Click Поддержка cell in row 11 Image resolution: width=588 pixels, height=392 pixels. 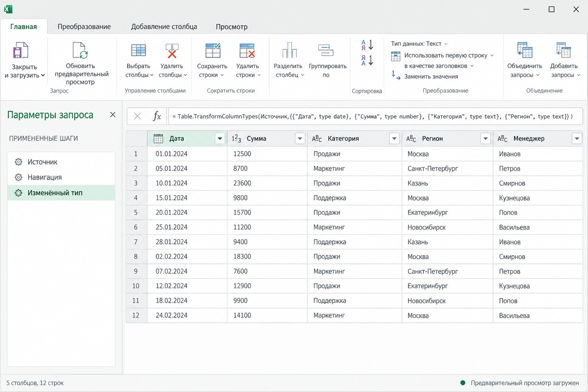click(x=354, y=301)
